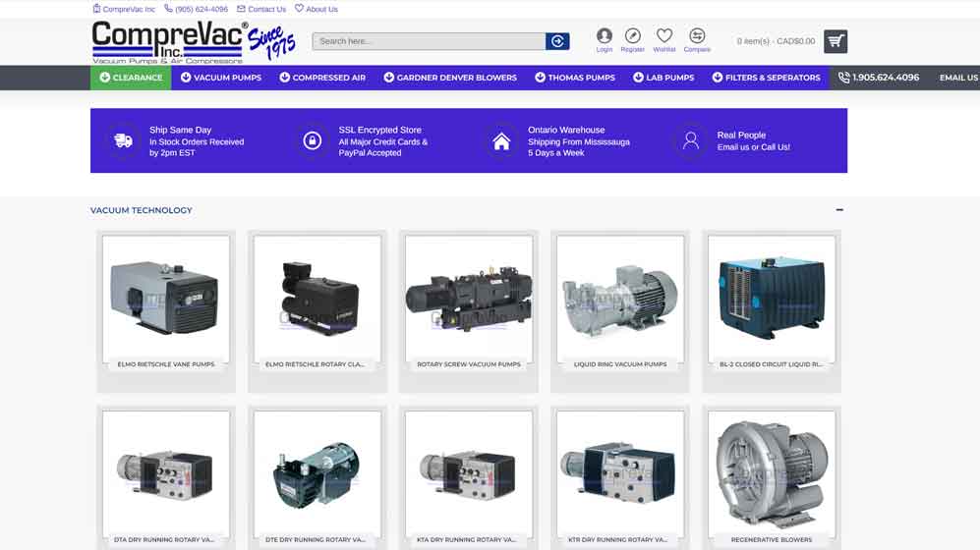Collapse the Vacuum Technology section
Image resolution: width=980 pixels, height=550 pixels.
pyautogui.click(x=839, y=210)
